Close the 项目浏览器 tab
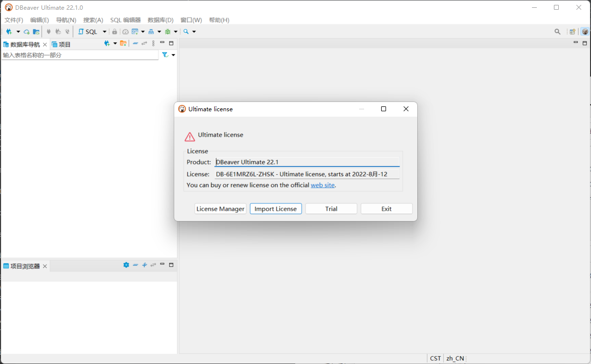591x364 pixels. pyautogui.click(x=45, y=266)
